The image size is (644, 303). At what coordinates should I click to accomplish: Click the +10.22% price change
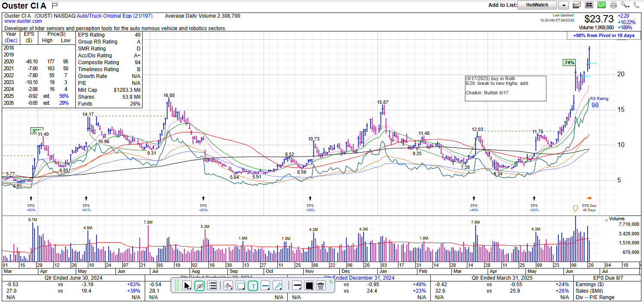point(626,22)
